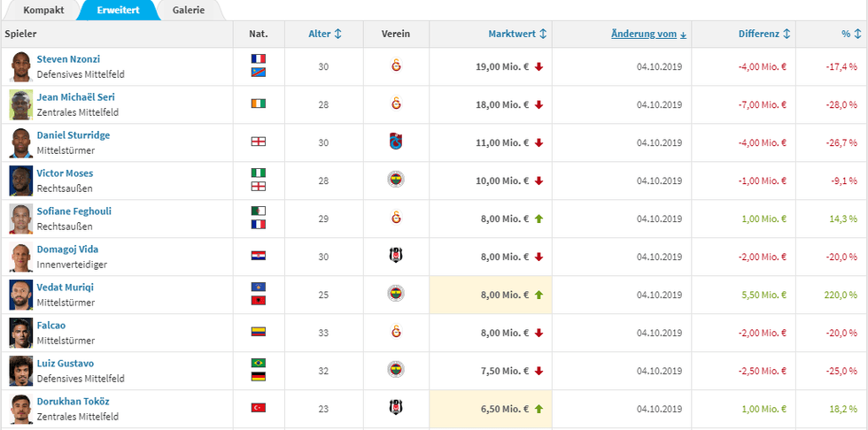Click Croatia flag next to Domagoj Vida

(x=258, y=256)
